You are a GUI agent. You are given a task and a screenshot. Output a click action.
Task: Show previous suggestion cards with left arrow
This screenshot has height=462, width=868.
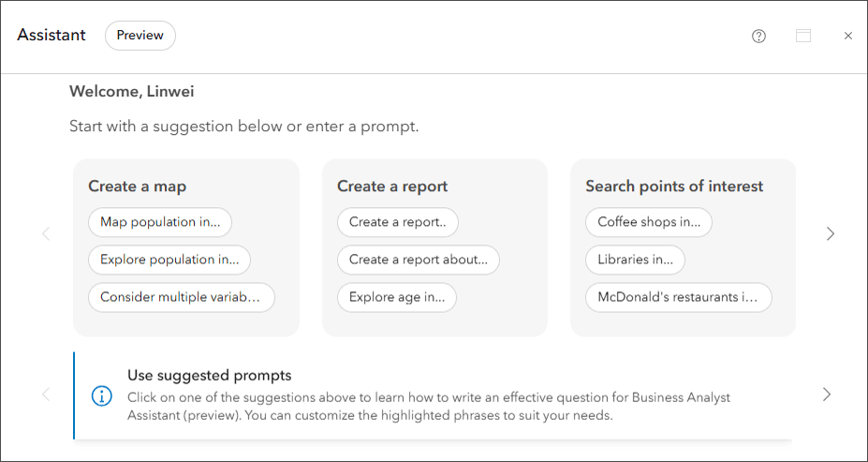pyautogui.click(x=46, y=233)
